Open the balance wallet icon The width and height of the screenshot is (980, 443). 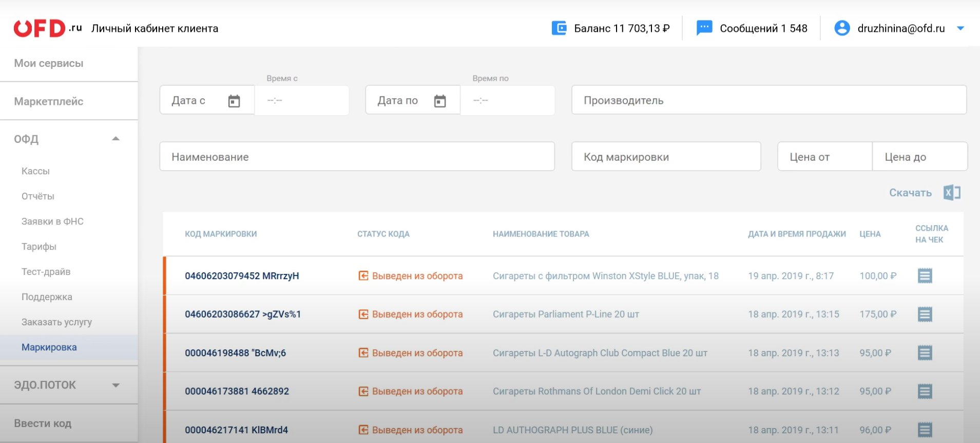559,28
